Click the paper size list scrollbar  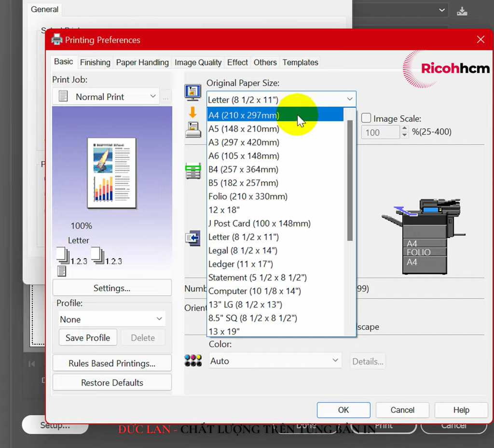pyautogui.click(x=350, y=180)
